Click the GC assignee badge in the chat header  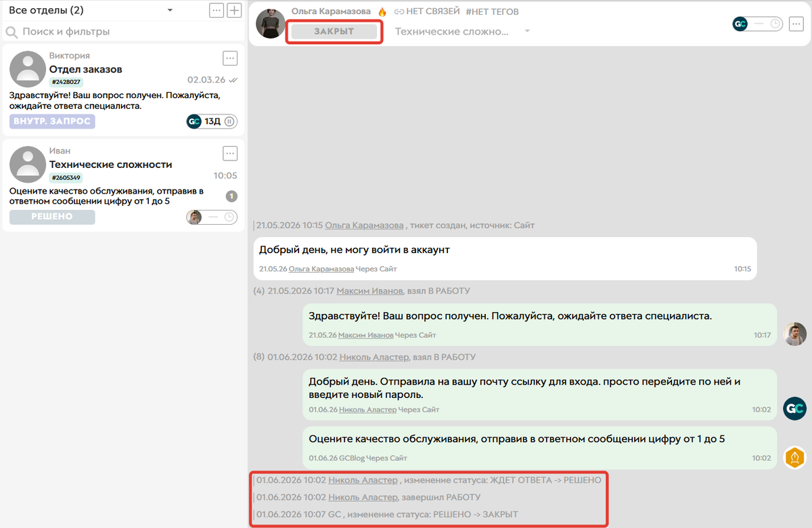pyautogui.click(x=740, y=24)
